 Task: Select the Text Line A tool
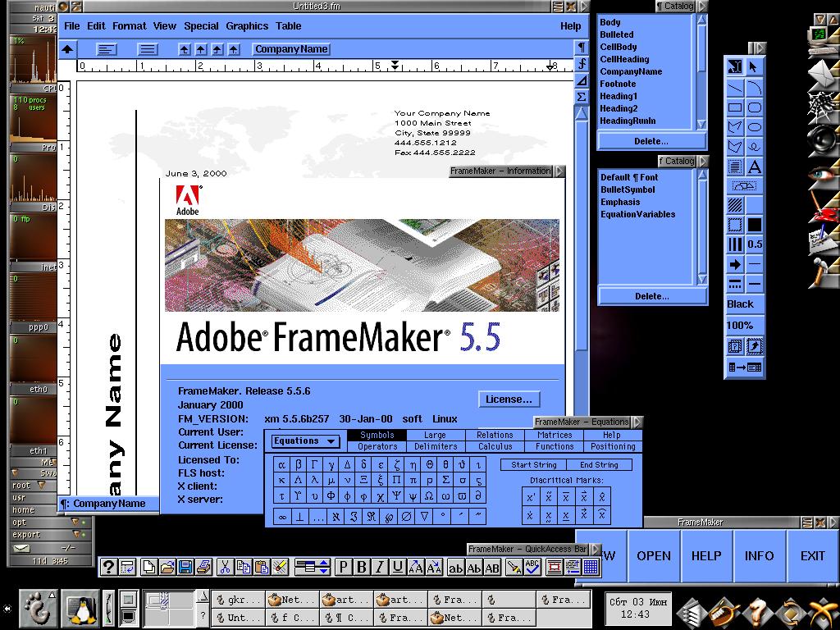[x=755, y=167]
